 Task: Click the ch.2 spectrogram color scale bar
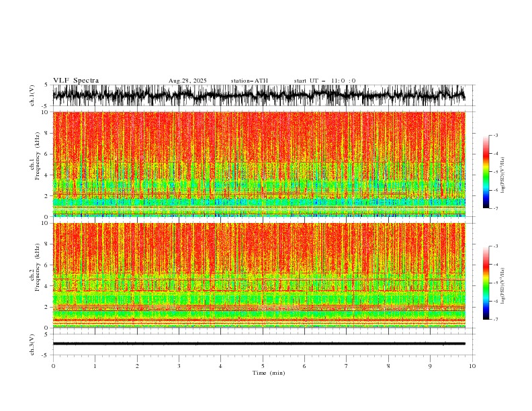[x=486, y=283]
